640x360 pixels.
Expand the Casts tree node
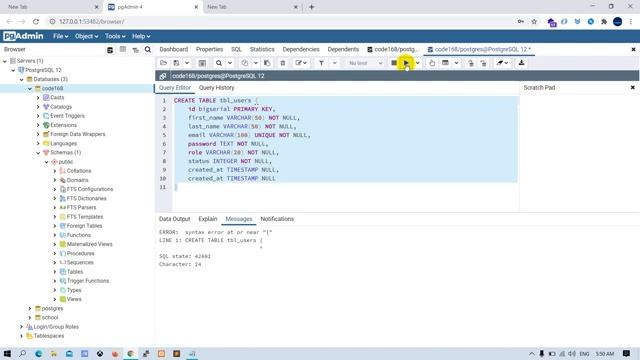pos(38,98)
